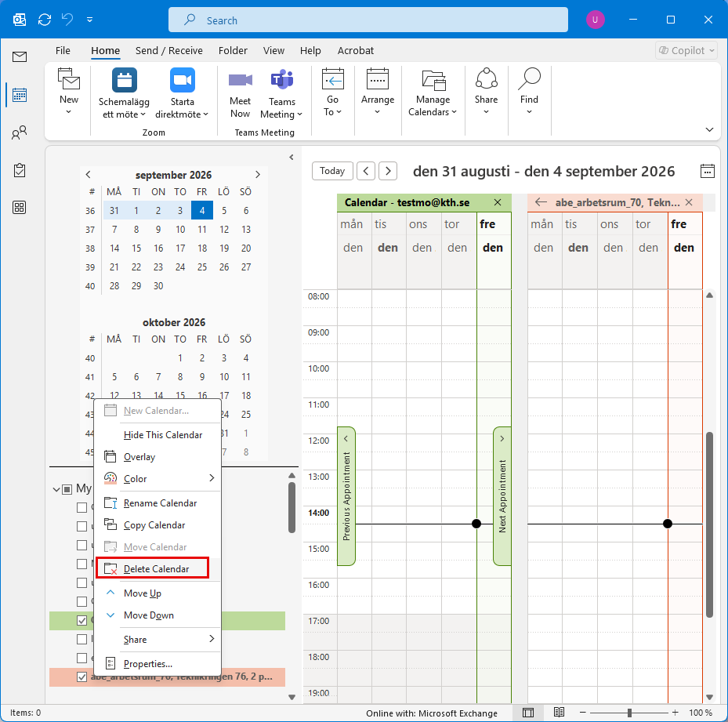Click the Search box

(368, 20)
